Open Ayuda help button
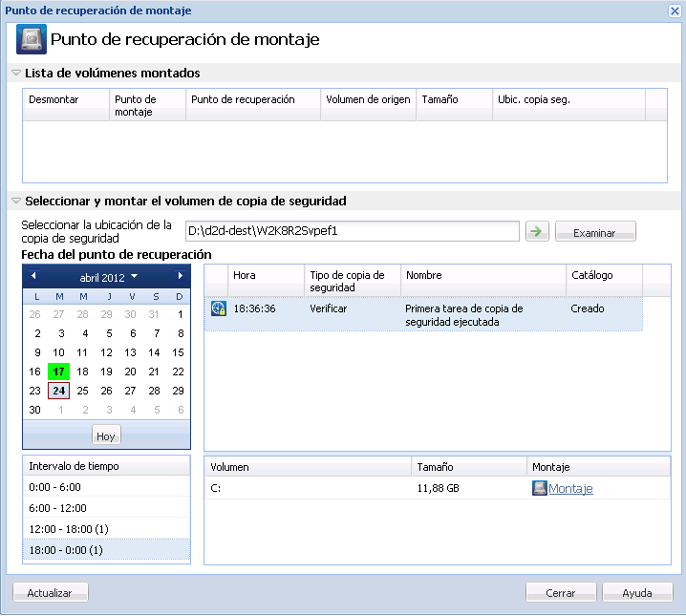The height and width of the screenshot is (616, 686). [637, 593]
